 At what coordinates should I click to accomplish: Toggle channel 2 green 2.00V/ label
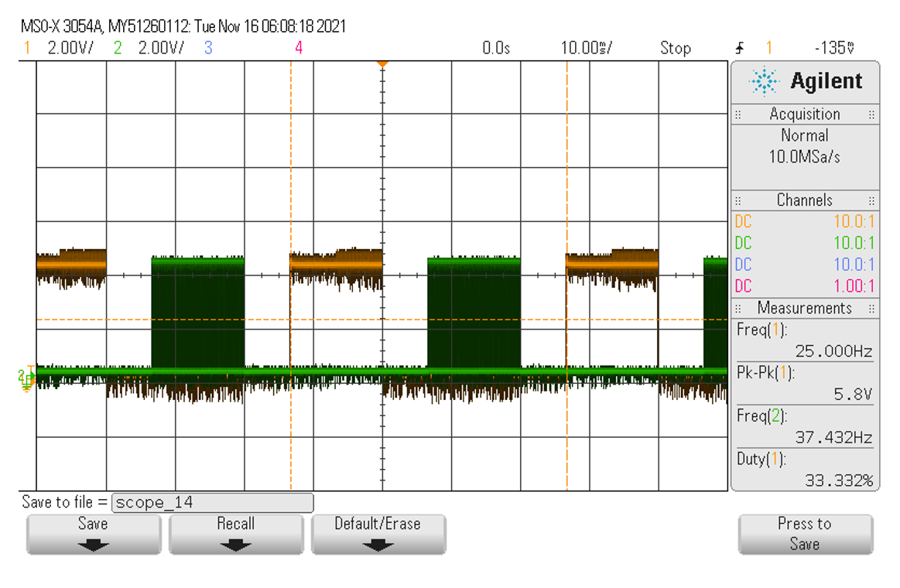point(150,48)
